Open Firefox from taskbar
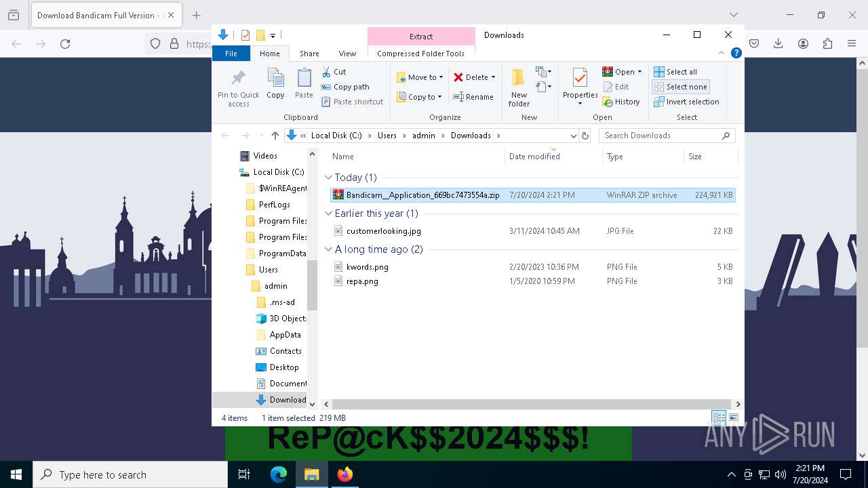 tap(345, 474)
